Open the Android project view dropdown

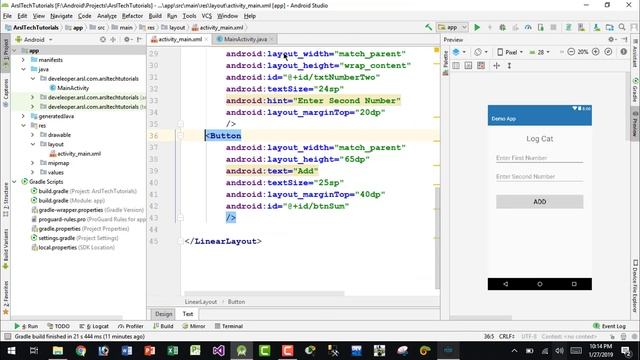(x=34, y=40)
